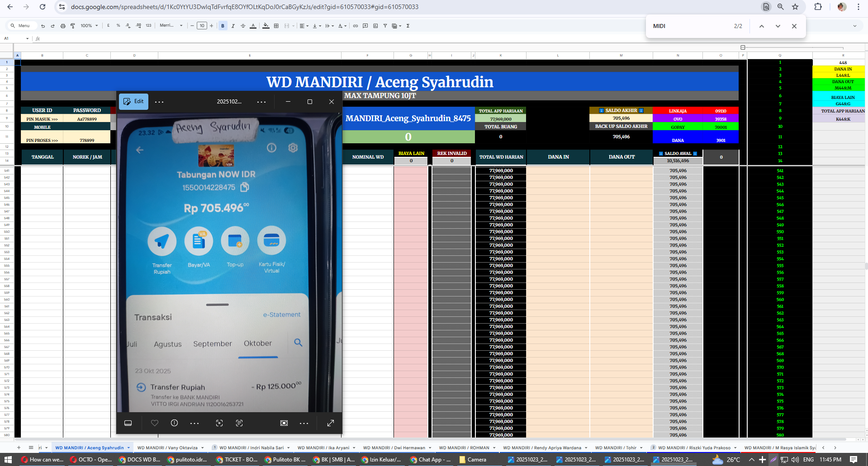
Task: Expand Photos viewer to fullscreen
Action: [x=331, y=423]
